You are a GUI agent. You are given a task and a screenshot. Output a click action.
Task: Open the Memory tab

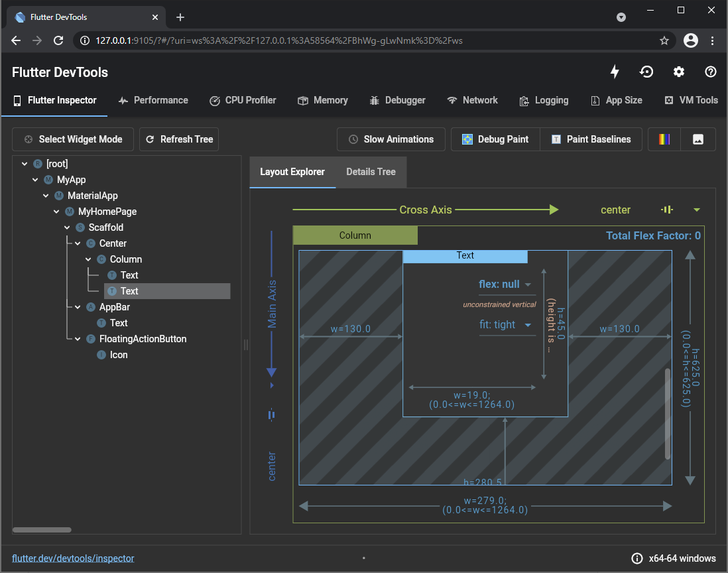coord(323,100)
